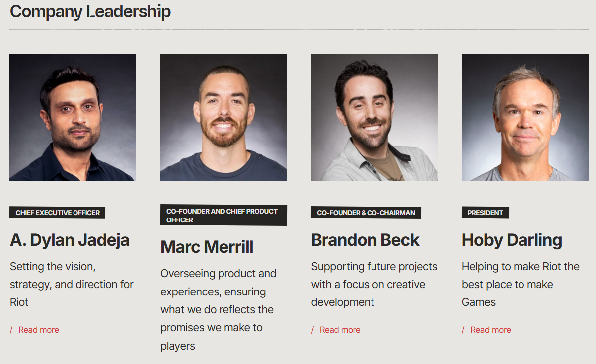Click the A. Dylan Jadeja name heading
This screenshot has width=596, height=364.
(70, 240)
